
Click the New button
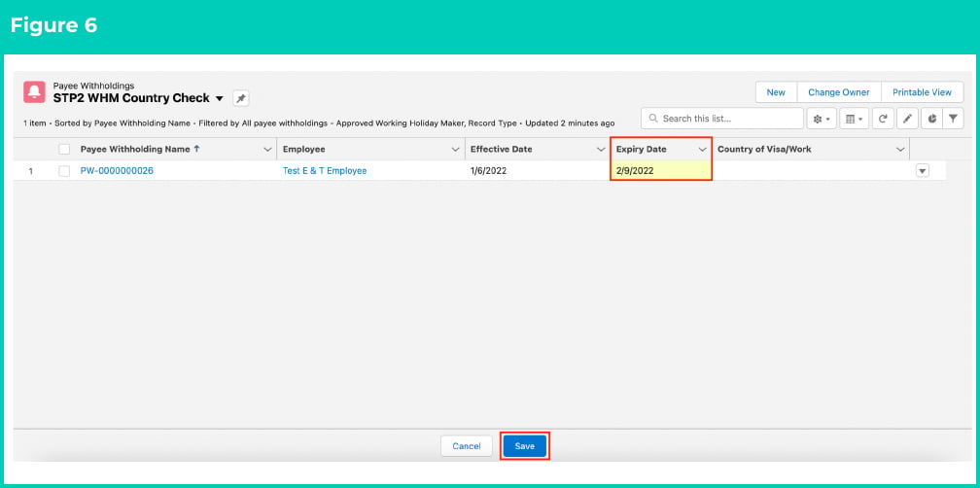(776, 91)
